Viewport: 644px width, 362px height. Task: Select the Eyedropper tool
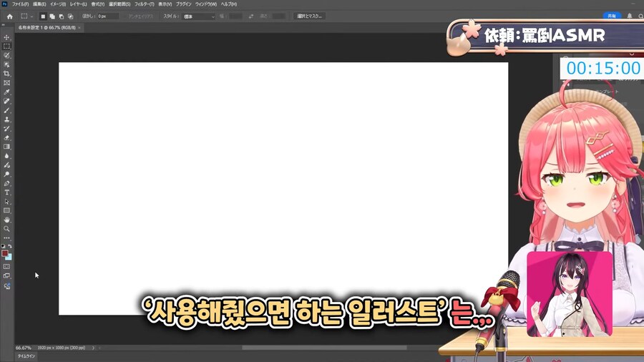click(x=6, y=92)
